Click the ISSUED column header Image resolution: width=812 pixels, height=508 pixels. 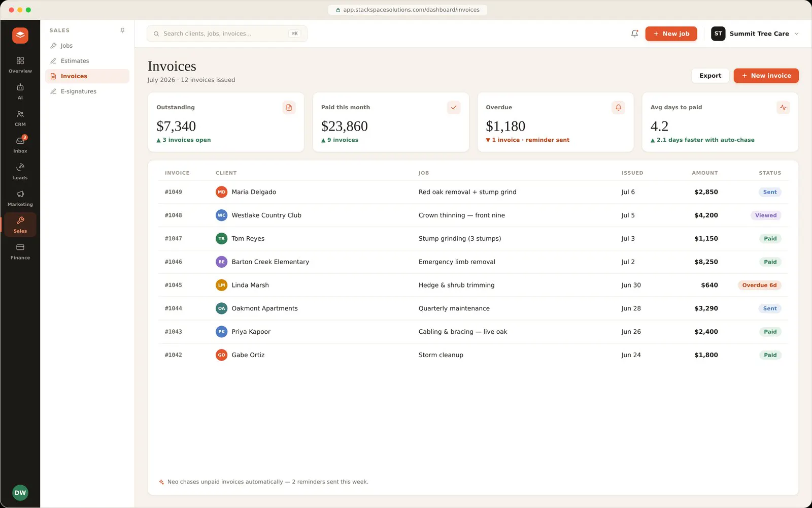(x=632, y=173)
